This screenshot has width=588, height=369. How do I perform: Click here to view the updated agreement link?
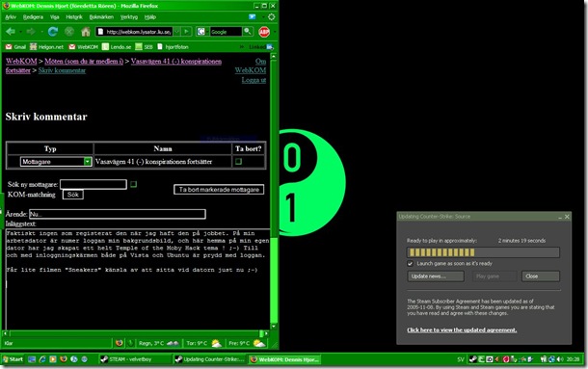click(462, 330)
